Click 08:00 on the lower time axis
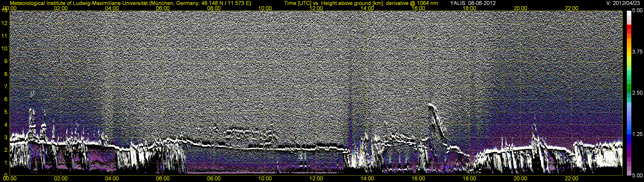Screen dimensions: 644x182 pos(214,179)
